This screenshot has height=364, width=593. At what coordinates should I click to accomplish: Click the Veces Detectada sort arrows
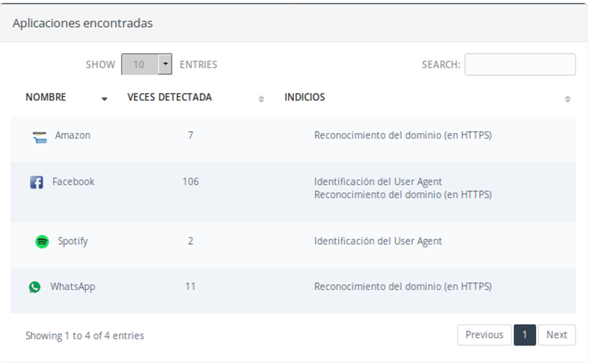[x=261, y=99]
